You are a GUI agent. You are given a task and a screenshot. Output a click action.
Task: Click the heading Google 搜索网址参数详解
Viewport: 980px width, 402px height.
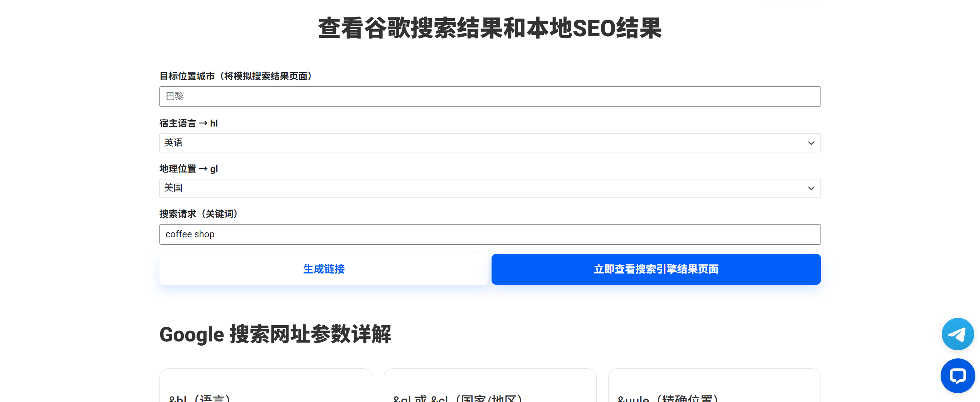275,334
